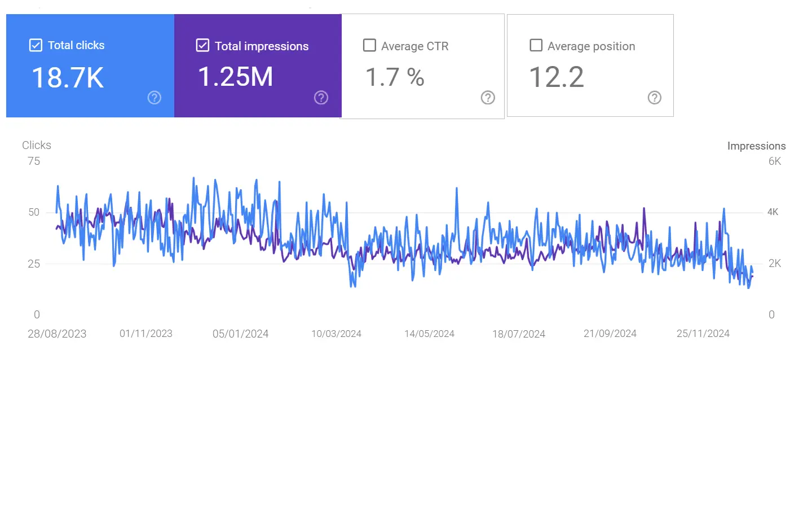812x508 pixels.
Task: Click the 25/11/2024 date on chart axis
Action: click(x=703, y=334)
